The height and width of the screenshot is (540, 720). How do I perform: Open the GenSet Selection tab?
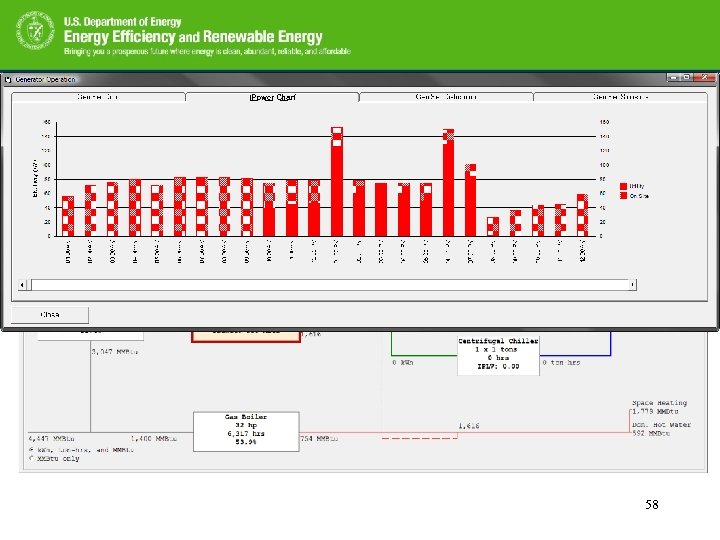click(446, 97)
